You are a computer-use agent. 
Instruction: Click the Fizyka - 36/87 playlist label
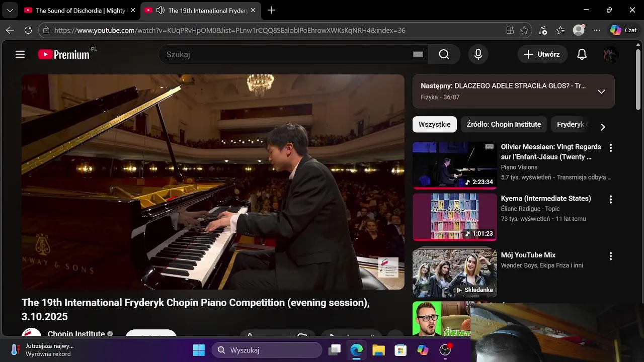440,97
